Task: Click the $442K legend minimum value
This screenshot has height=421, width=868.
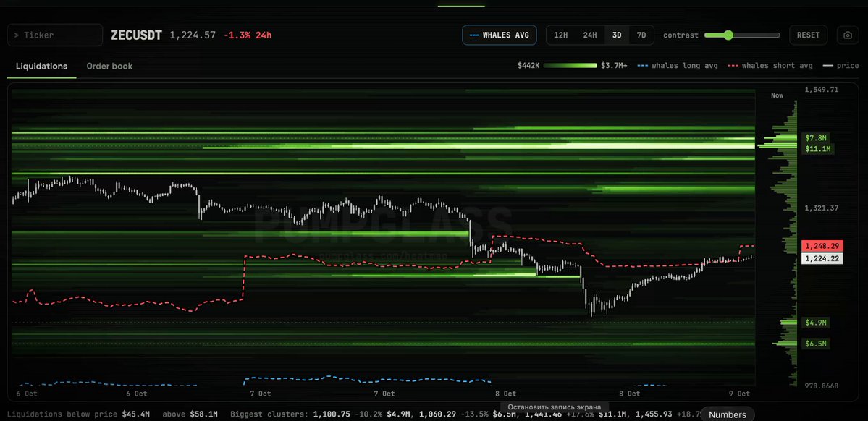Action: coord(528,66)
